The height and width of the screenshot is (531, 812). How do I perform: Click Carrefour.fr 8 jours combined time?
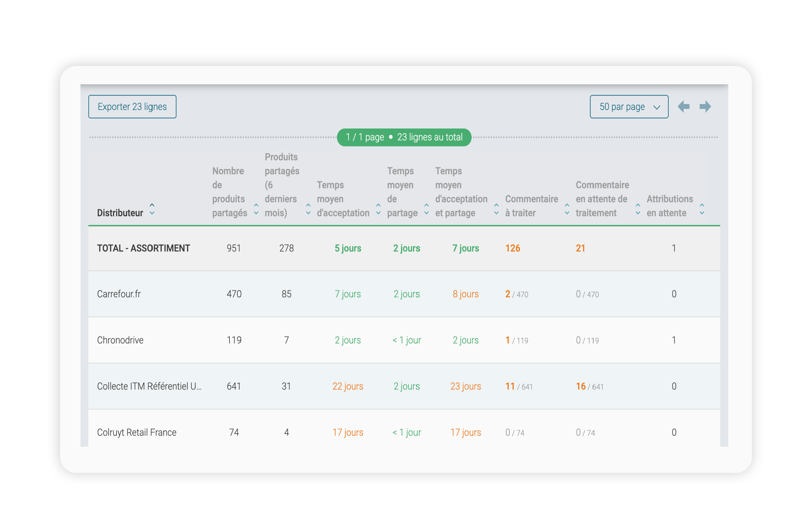pos(466,294)
